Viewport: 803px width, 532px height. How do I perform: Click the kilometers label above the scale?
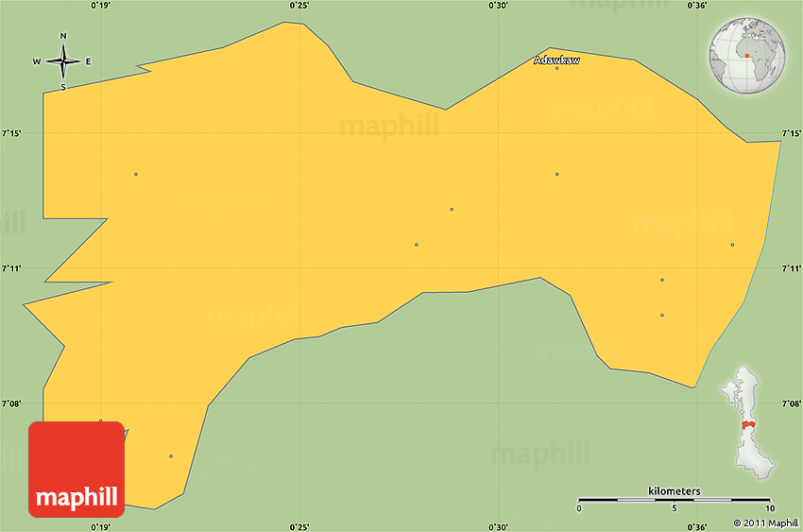pos(675,490)
